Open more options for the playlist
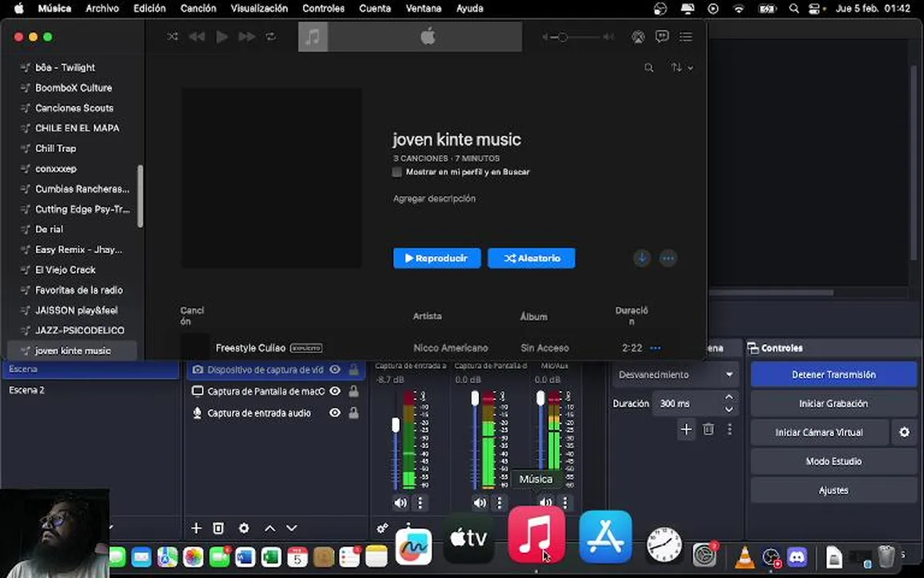 [667, 258]
